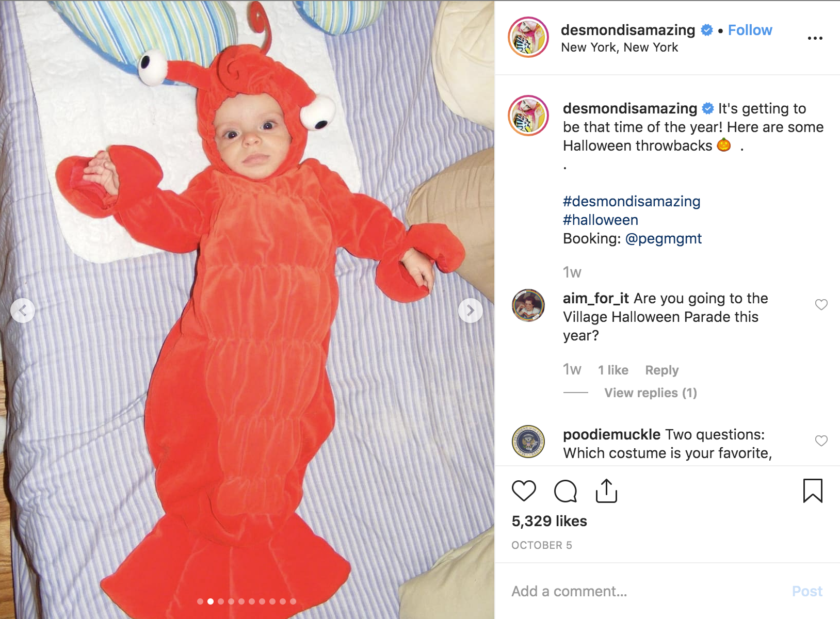
Task: Open the #halloween hashtag
Action: 601,220
